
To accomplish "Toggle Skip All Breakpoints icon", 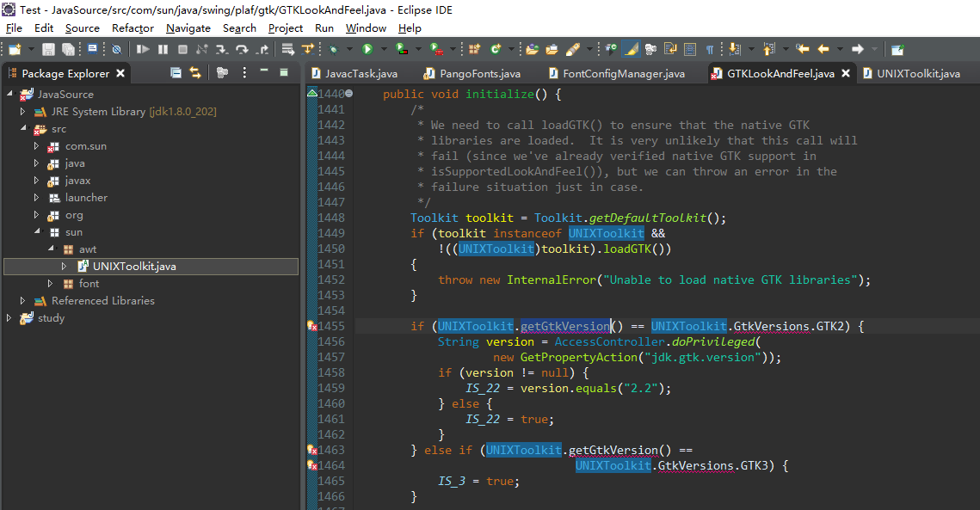I will tap(116, 49).
